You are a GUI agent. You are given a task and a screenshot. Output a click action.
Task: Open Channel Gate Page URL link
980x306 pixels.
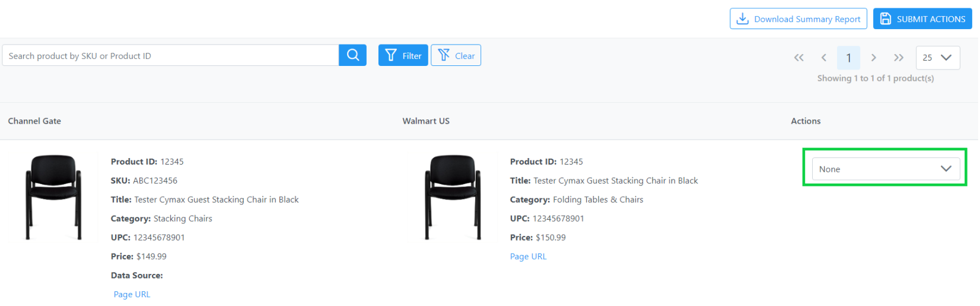[x=132, y=294]
